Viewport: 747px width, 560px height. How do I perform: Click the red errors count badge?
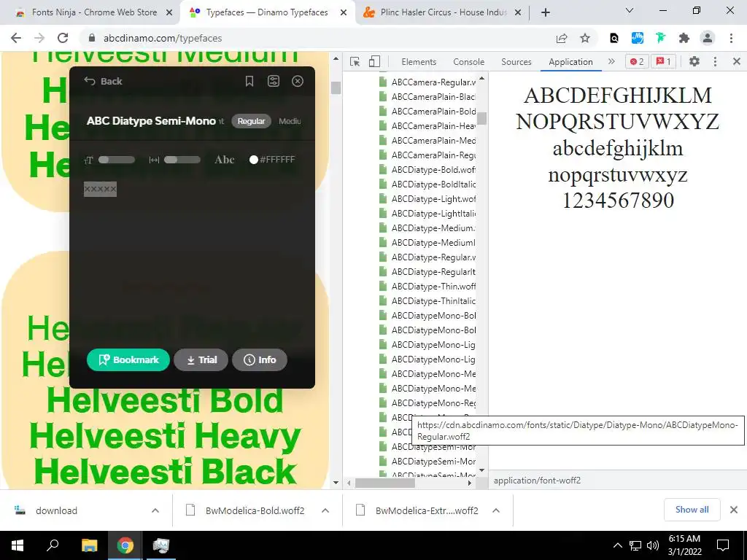pyautogui.click(x=637, y=61)
